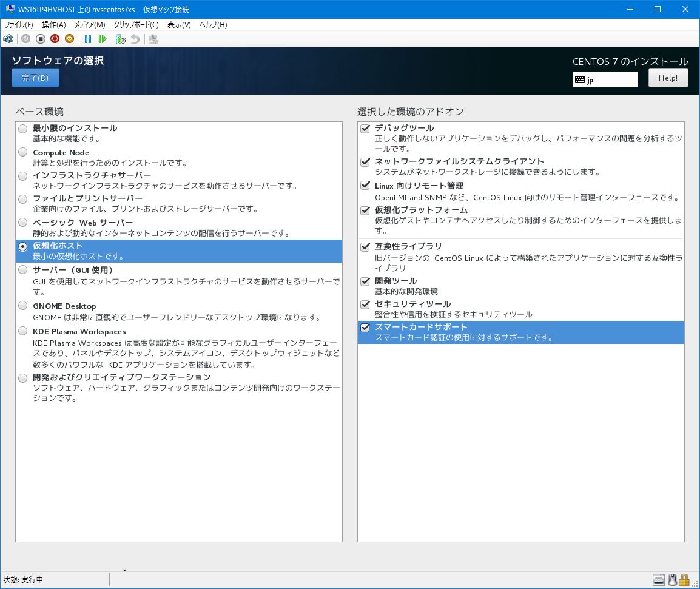The width and height of the screenshot is (700, 589).
Task: Click the orange Save state icon
Action: [x=69, y=39]
